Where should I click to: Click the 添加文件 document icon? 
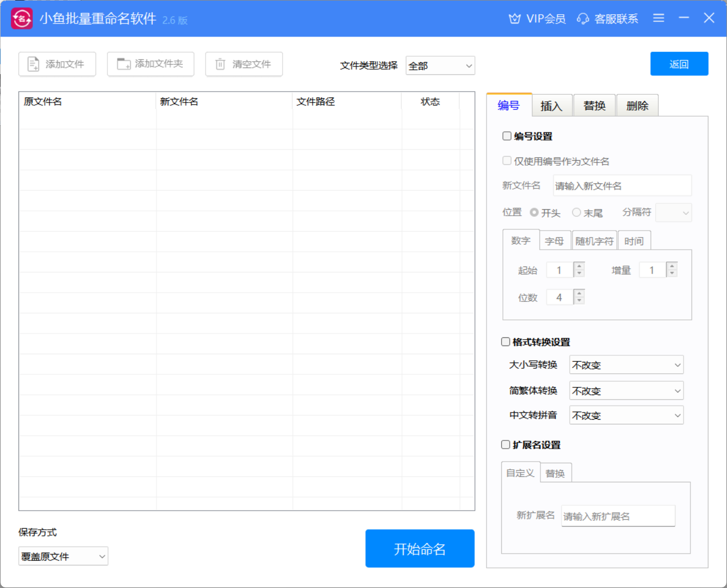click(x=33, y=64)
